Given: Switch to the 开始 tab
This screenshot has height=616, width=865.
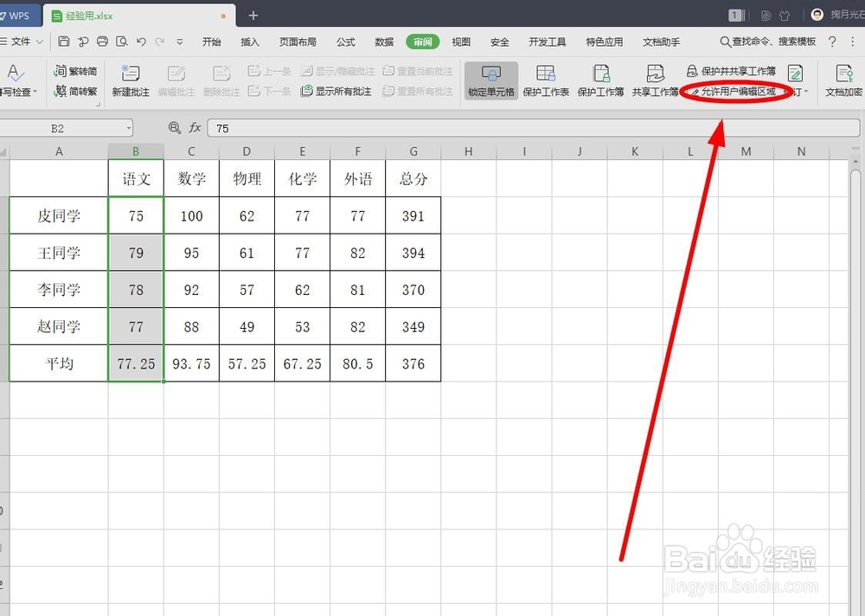Looking at the screenshot, I should [x=211, y=42].
